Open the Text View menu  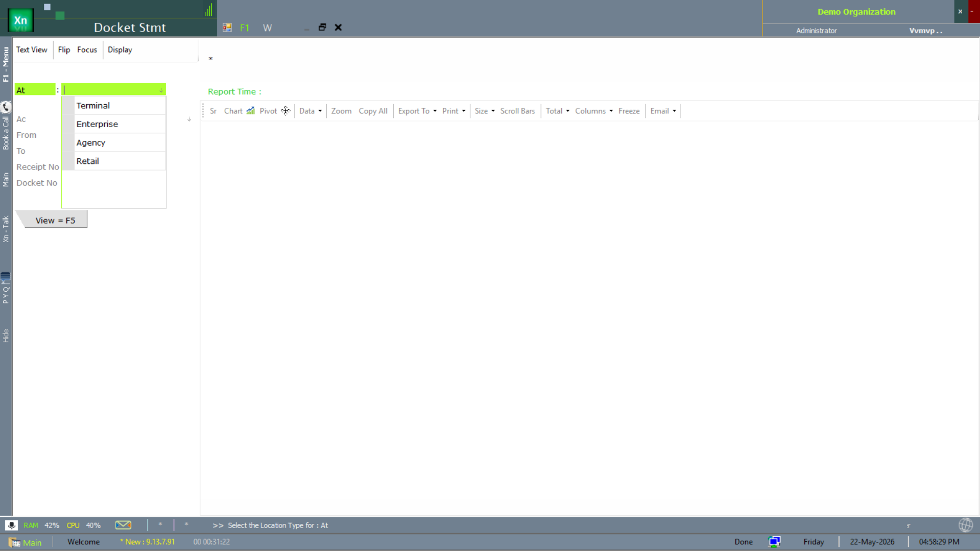[32, 50]
